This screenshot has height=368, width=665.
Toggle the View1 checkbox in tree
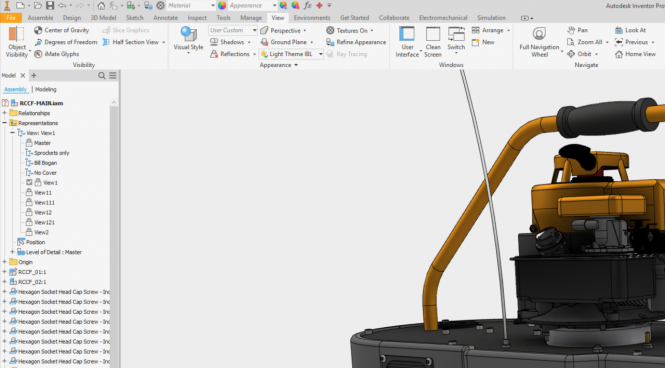pos(29,182)
